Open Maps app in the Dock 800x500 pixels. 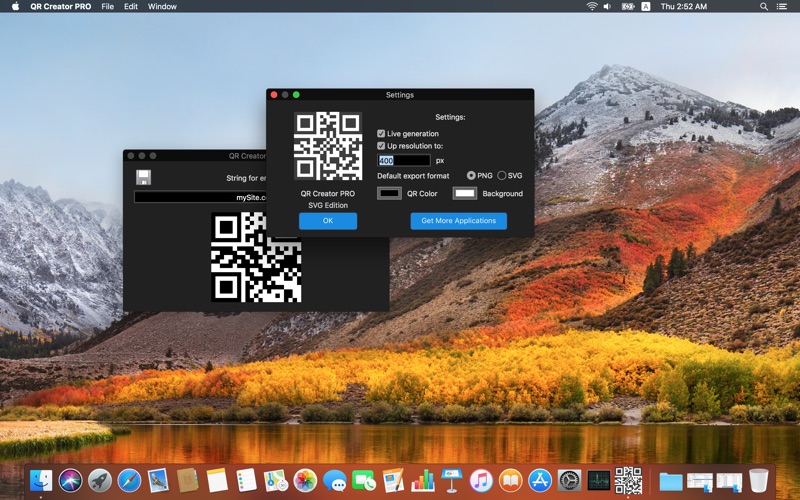click(x=276, y=481)
